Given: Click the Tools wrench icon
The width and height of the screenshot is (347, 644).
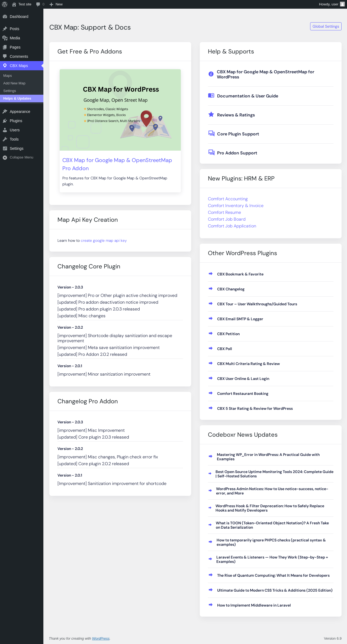Looking at the screenshot, I should coord(5,139).
